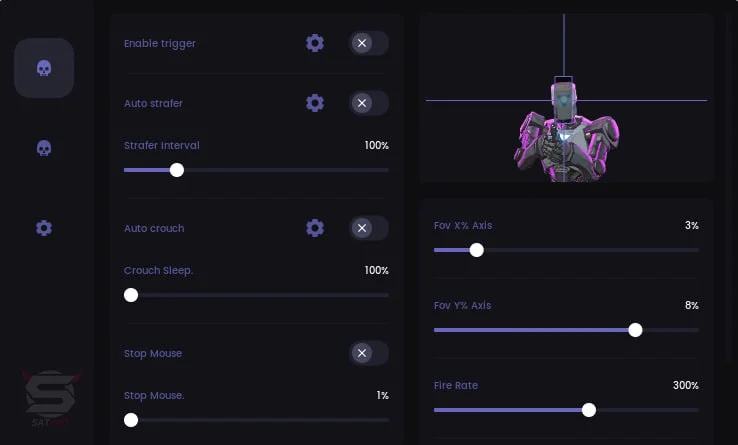Click the robot preview image

[566, 130]
